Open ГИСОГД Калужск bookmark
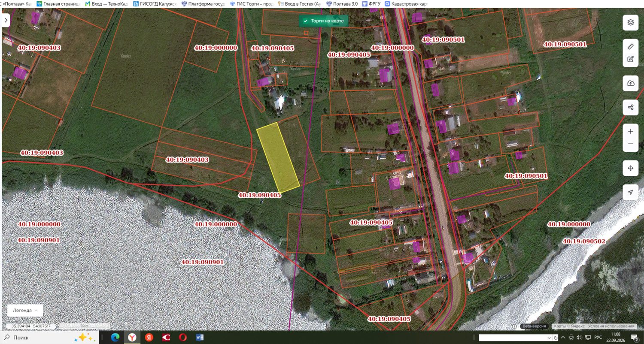644x344 pixels. click(155, 3)
